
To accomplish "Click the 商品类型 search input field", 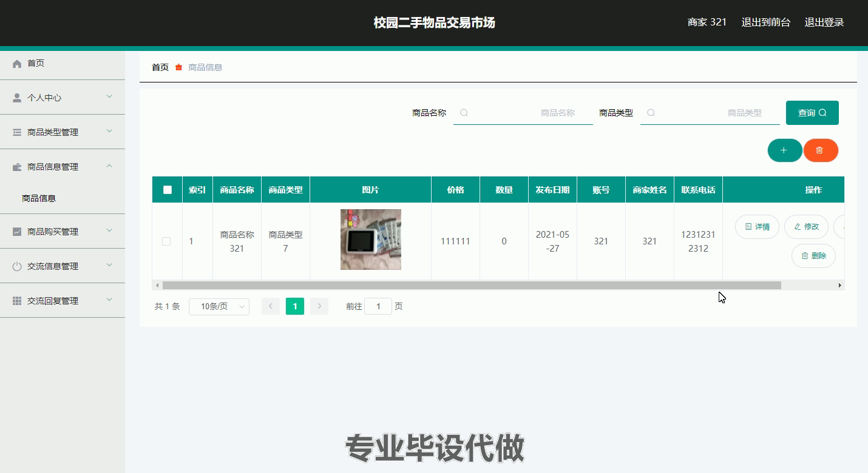I will [x=710, y=113].
